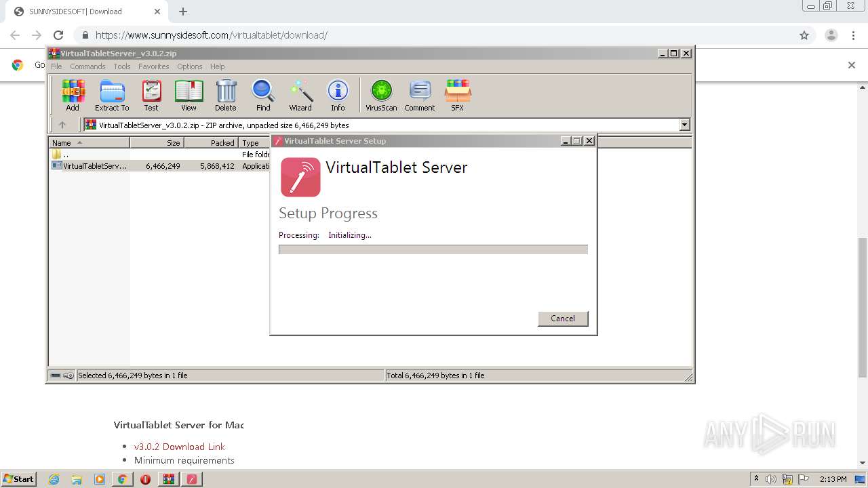Screen dimensions: 868x488
Task: Sort files by Type column header
Action: coord(254,143)
